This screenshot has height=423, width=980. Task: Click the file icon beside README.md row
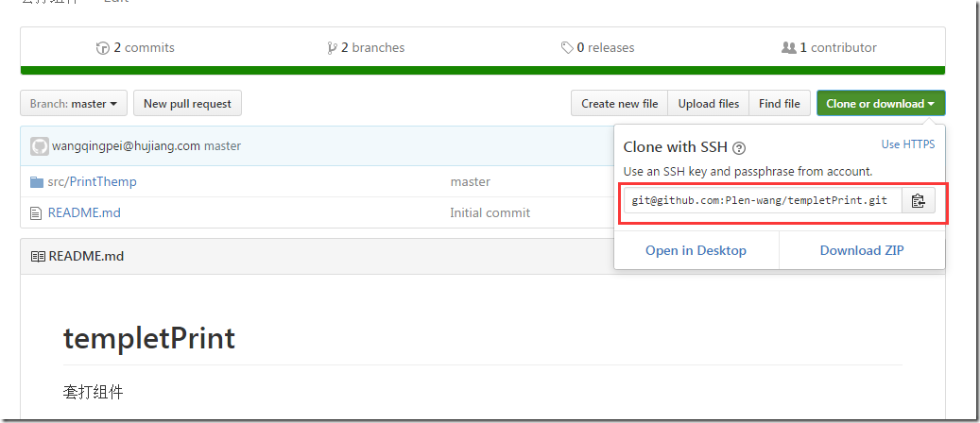(36, 213)
